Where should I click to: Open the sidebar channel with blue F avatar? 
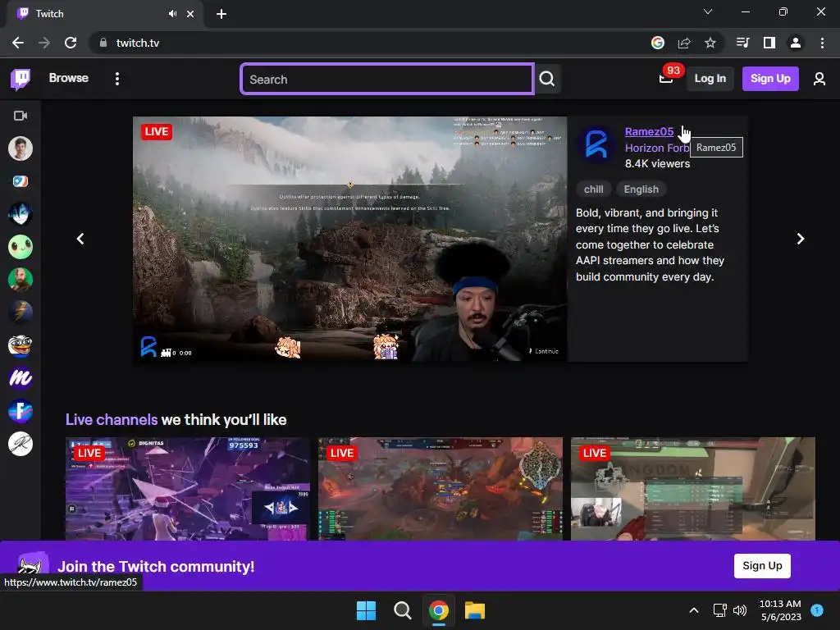pyautogui.click(x=21, y=411)
